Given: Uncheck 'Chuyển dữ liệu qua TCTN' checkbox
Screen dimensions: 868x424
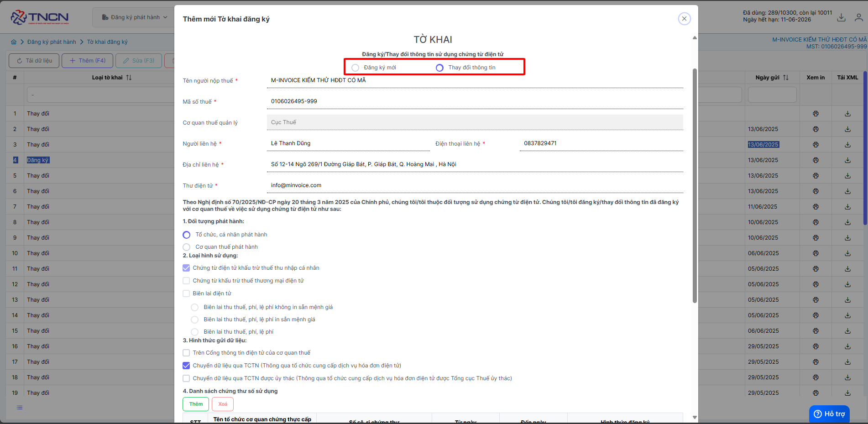Looking at the screenshot, I should coord(186,366).
